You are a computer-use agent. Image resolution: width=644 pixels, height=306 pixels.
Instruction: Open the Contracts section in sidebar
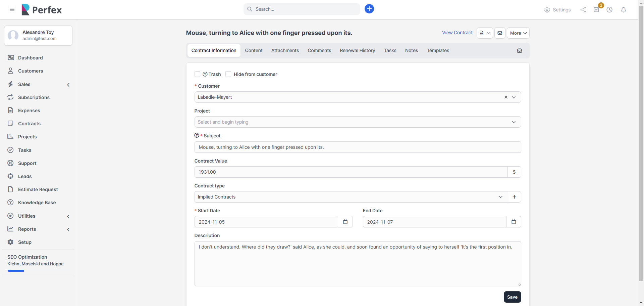29,124
